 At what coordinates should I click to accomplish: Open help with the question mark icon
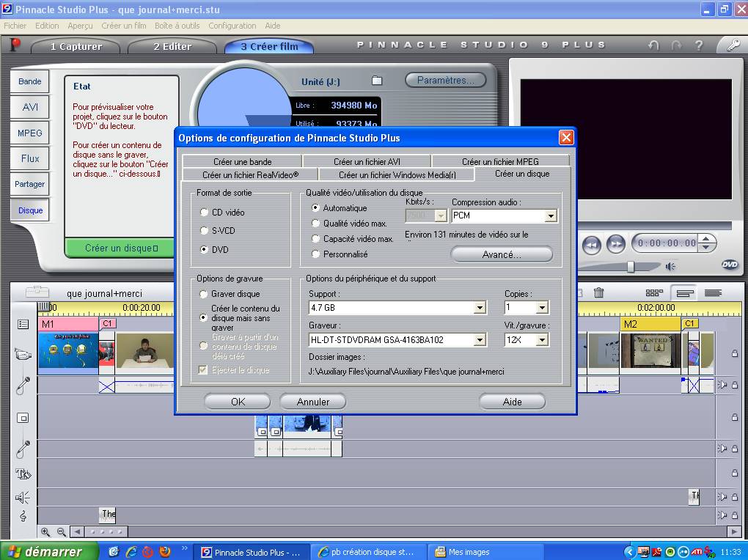click(x=699, y=45)
